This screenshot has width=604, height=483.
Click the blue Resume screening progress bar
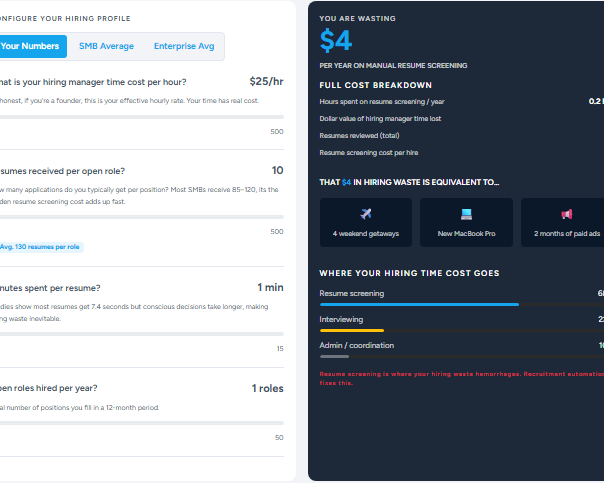coord(419,304)
